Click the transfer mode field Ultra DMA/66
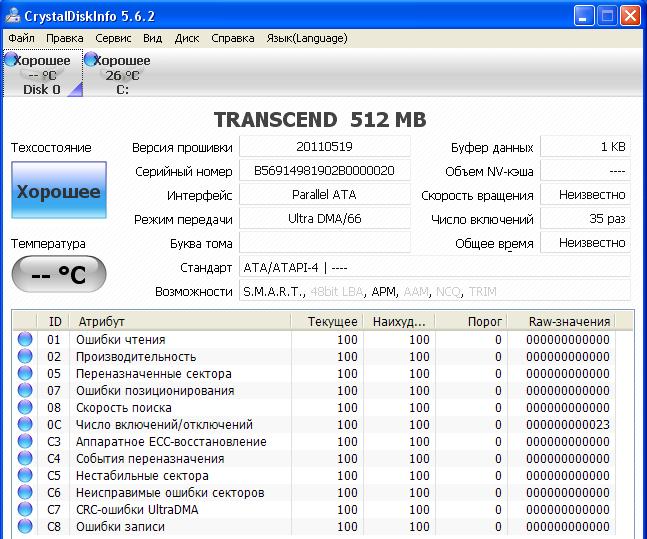Screen dimensions: 647x539 click(x=325, y=218)
